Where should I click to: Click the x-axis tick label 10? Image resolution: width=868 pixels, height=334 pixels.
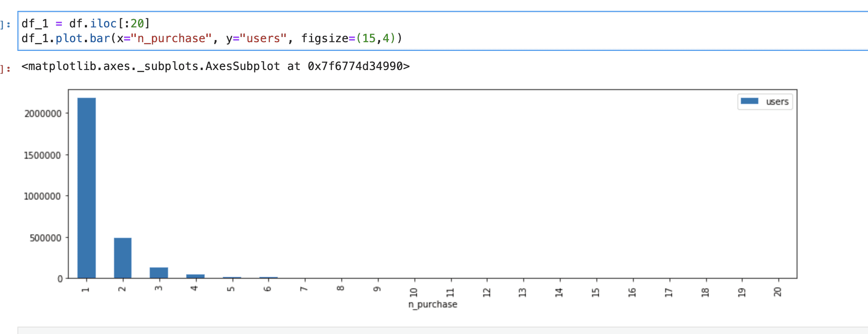point(414,292)
